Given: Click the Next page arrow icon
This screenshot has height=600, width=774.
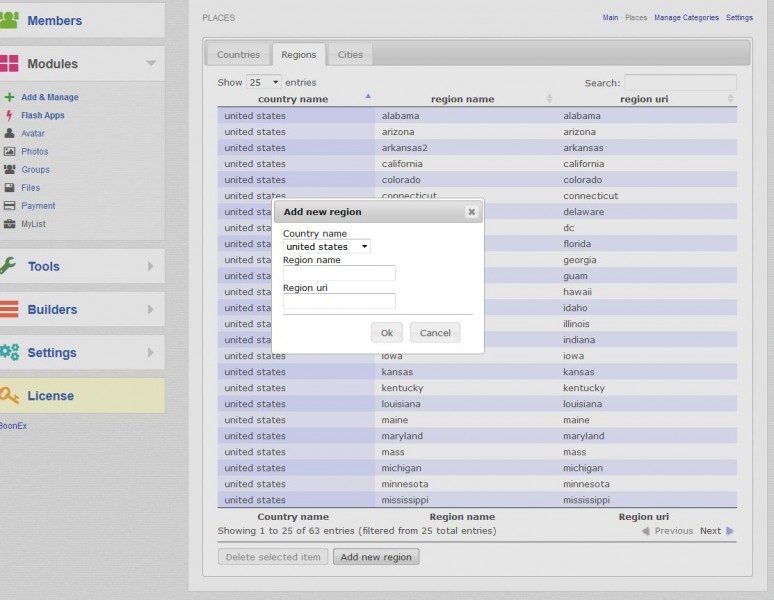Looking at the screenshot, I should 730,531.
